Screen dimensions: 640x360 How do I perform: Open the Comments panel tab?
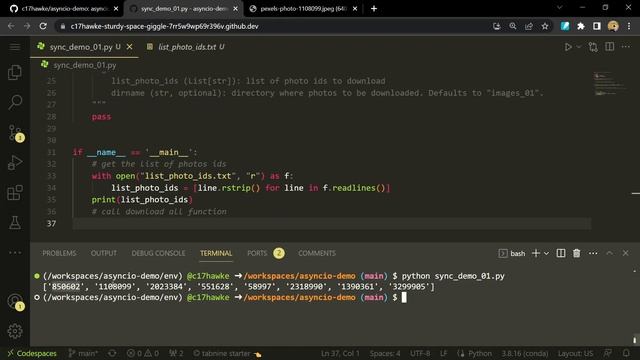coord(317,253)
